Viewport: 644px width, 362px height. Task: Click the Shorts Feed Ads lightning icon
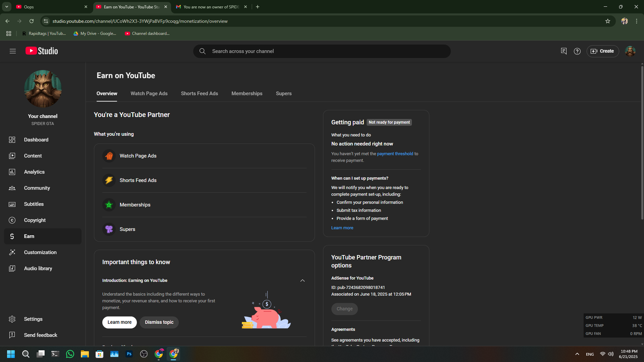click(x=109, y=180)
